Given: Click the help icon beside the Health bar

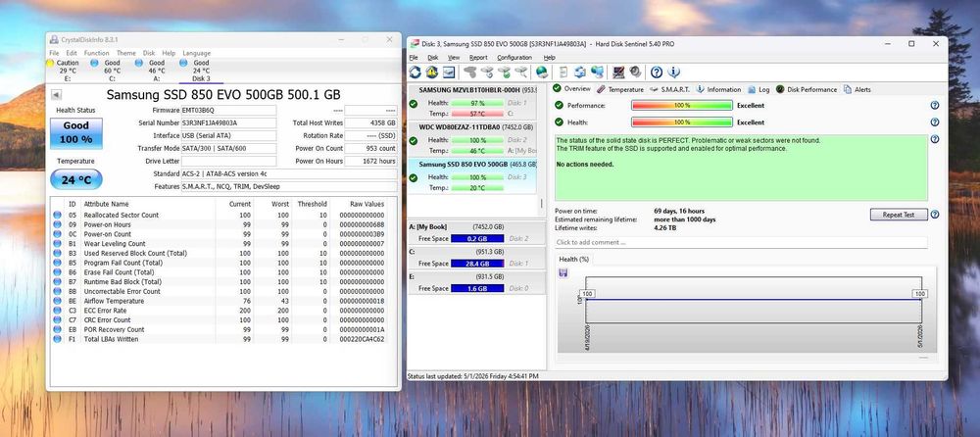Looking at the screenshot, I should click(x=935, y=122).
